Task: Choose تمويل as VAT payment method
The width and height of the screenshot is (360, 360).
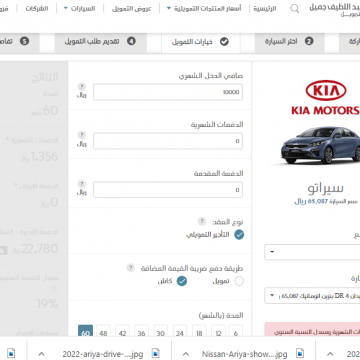Action: pyautogui.click(x=239, y=281)
